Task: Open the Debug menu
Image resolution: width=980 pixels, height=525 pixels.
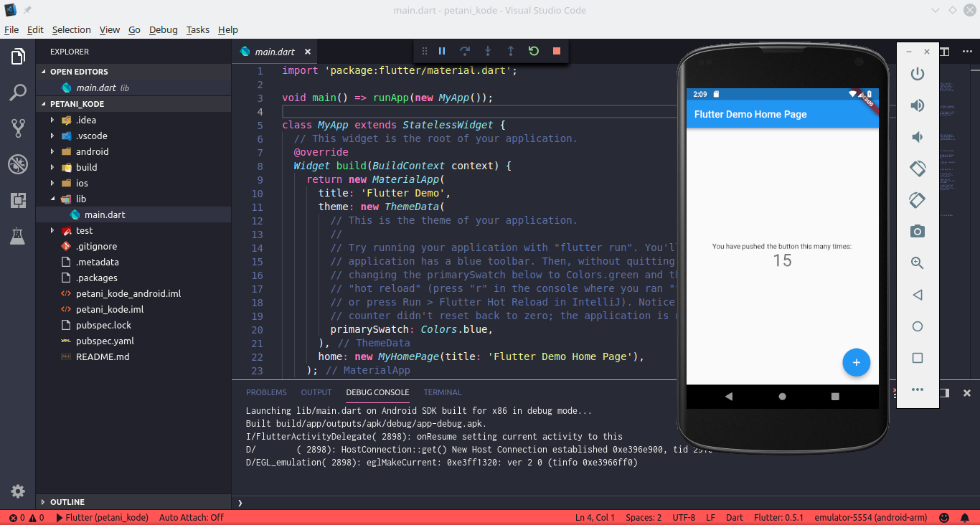Action: tap(163, 29)
